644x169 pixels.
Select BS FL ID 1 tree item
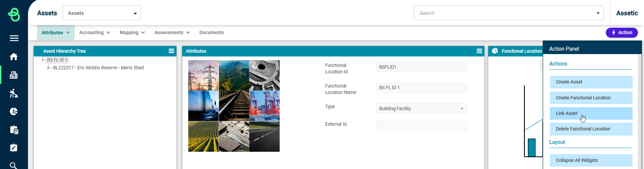(x=57, y=60)
